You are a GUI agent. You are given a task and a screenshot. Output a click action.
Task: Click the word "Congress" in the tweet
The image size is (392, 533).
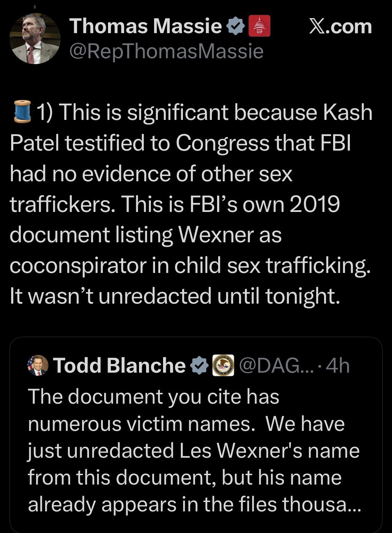(x=222, y=143)
